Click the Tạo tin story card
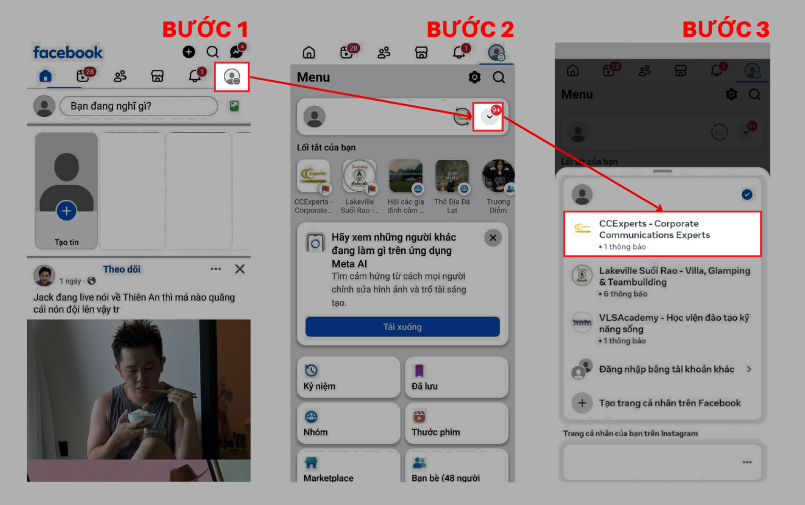The width and height of the screenshot is (805, 505). coord(66,190)
